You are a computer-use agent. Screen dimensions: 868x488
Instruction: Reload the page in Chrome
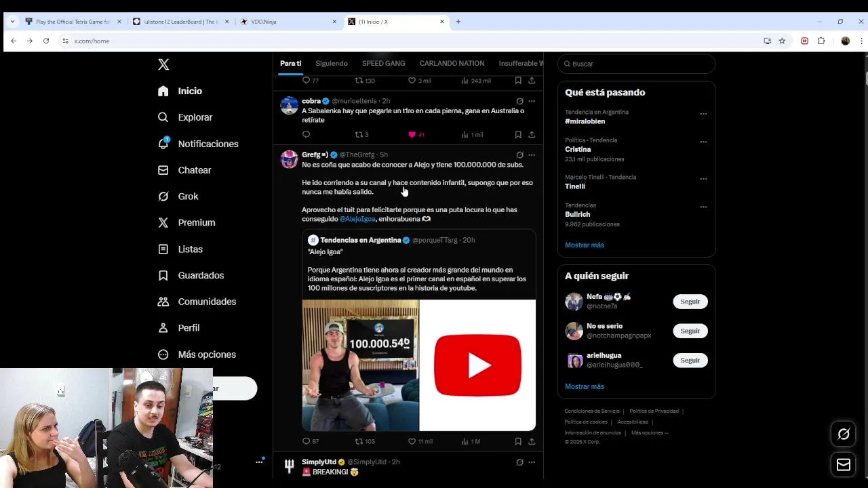pos(46,41)
